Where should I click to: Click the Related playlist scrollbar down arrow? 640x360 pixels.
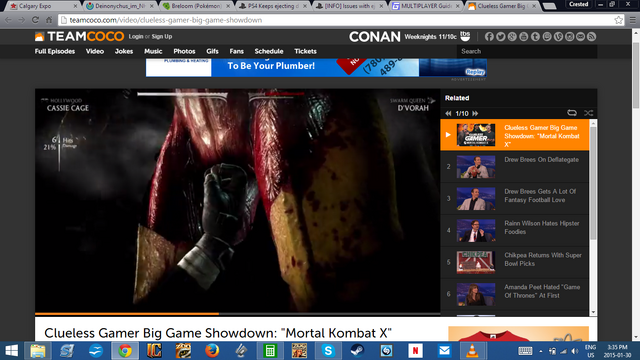[x=593, y=312]
